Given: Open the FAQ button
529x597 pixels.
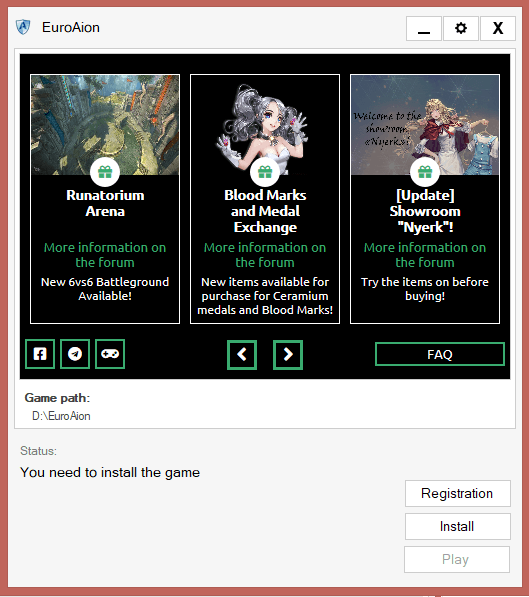Looking at the screenshot, I should click(x=440, y=354).
